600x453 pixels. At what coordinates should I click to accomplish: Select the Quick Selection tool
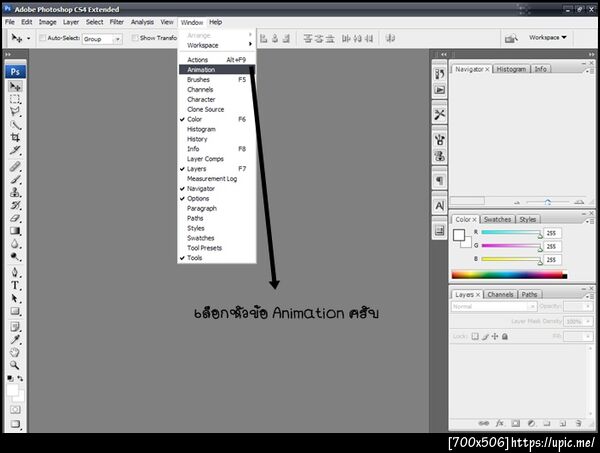(x=15, y=125)
